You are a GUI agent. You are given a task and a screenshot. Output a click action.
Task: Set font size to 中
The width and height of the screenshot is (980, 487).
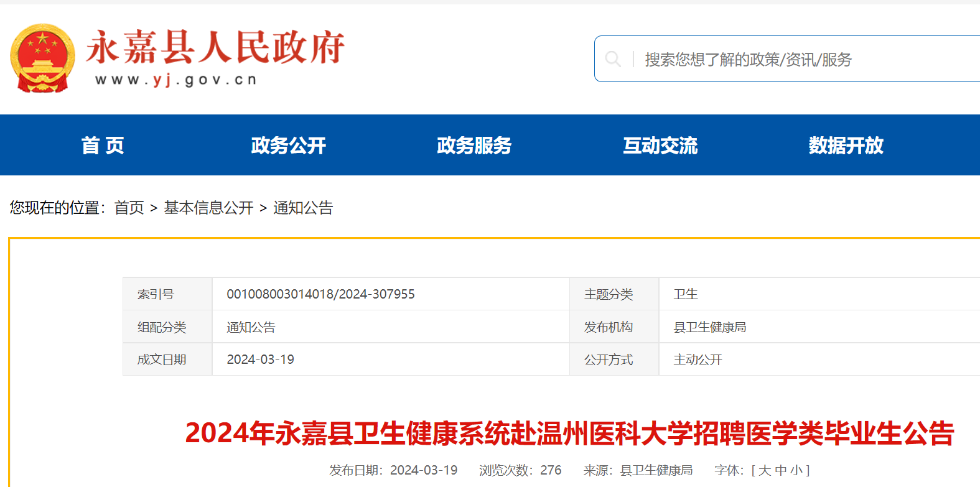click(x=781, y=470)
